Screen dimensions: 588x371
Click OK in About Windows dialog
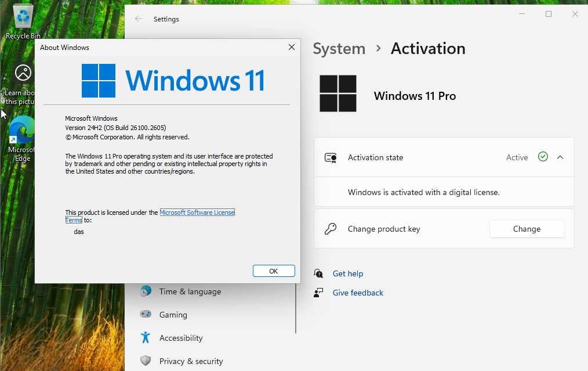[x=274, y=271]
